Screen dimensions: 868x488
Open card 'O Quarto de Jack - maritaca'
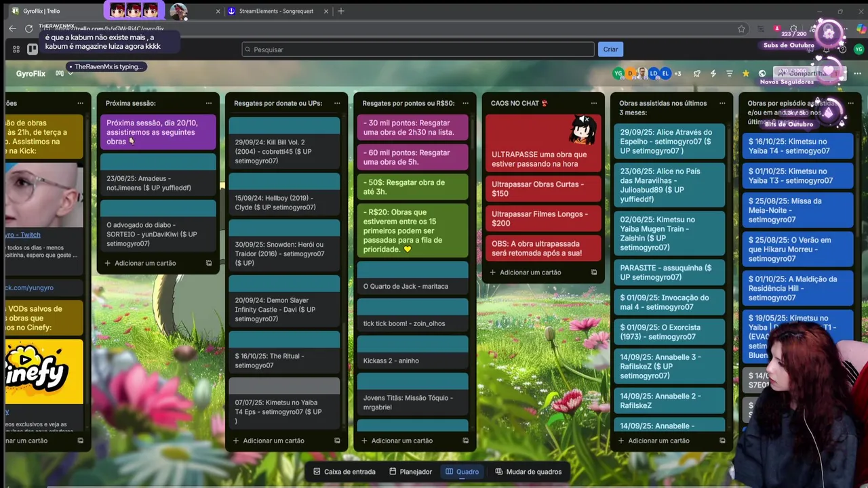(413, 278)
